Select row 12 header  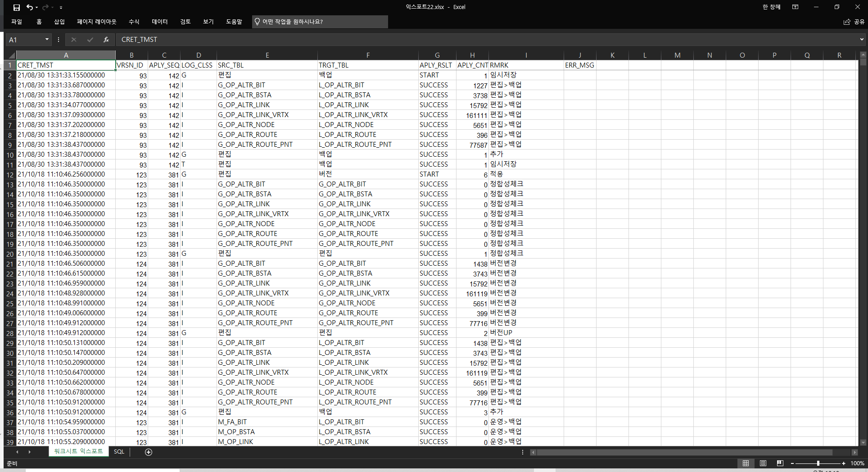point(10,175)
